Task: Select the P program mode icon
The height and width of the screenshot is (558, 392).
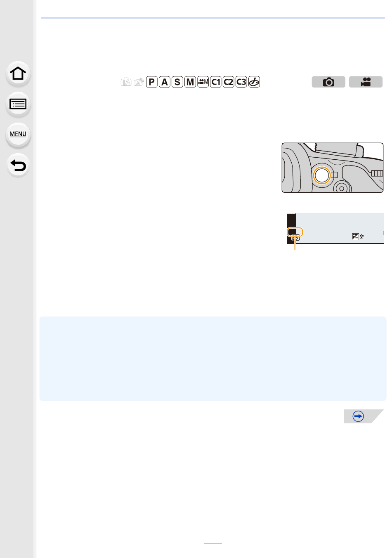Action: pos(152,82)
